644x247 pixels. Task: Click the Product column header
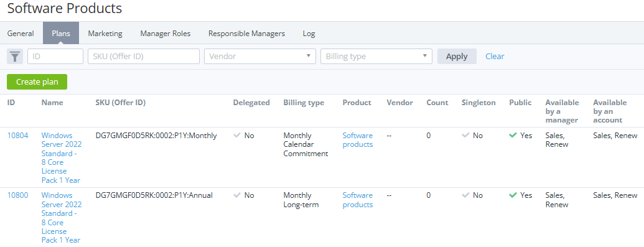[357, 102]
